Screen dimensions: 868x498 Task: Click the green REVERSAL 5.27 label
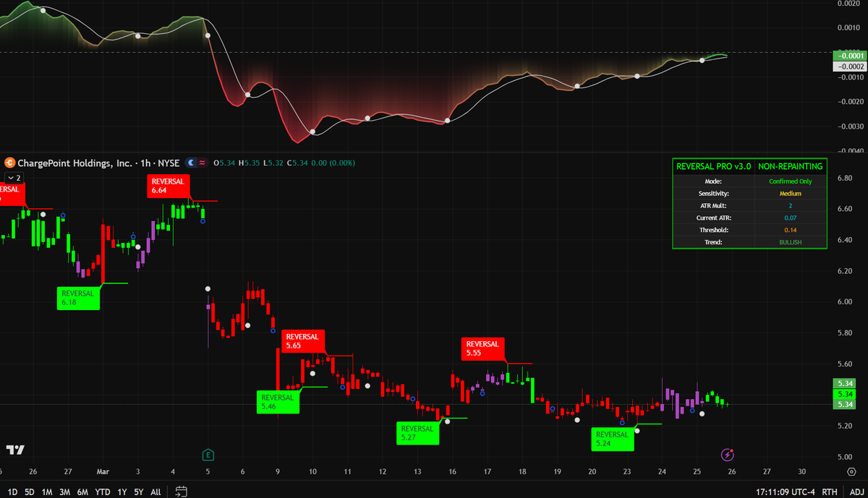(418, 432)
